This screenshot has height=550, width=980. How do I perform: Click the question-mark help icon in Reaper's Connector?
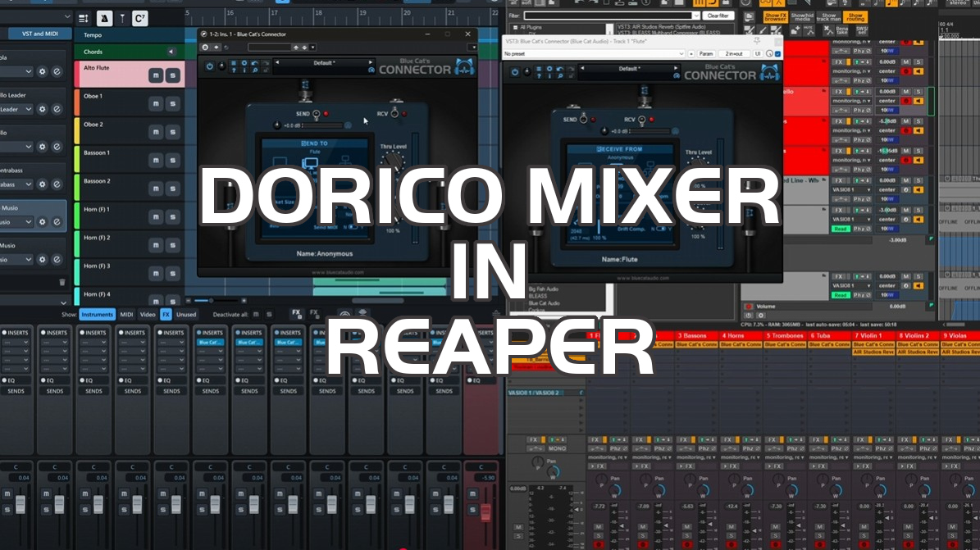[539, 76]
